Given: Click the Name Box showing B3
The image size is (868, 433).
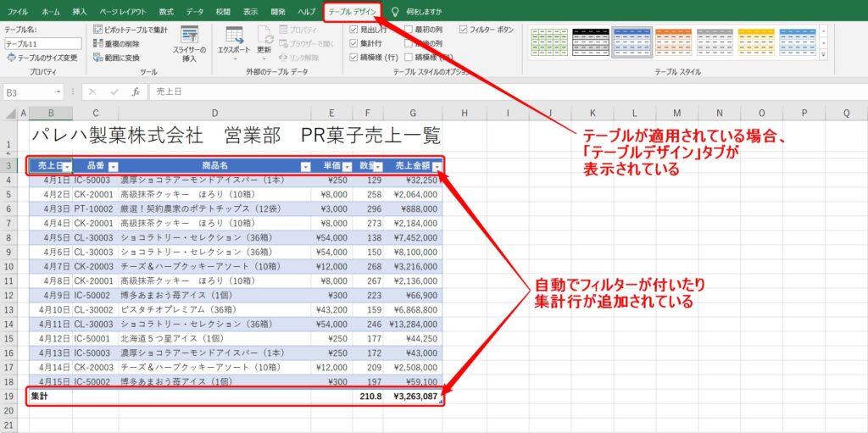Looking at the screenshot, I should [x=30, y=92].
